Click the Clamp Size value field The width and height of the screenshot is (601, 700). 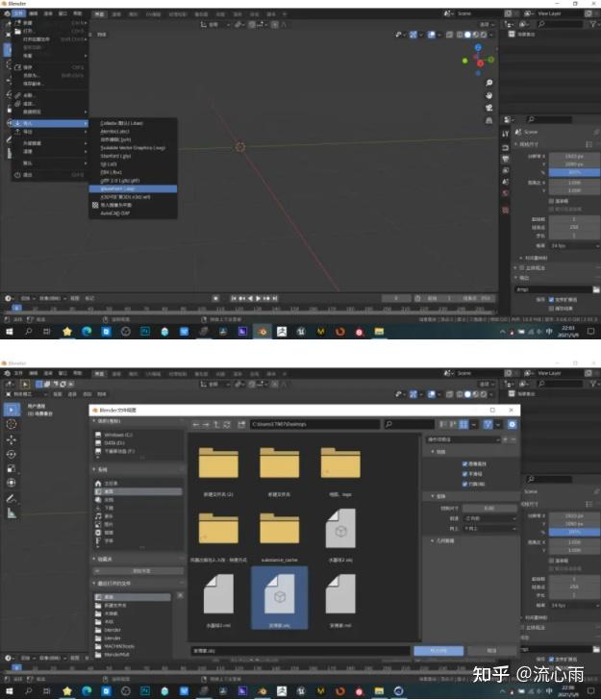click(489, 509)
